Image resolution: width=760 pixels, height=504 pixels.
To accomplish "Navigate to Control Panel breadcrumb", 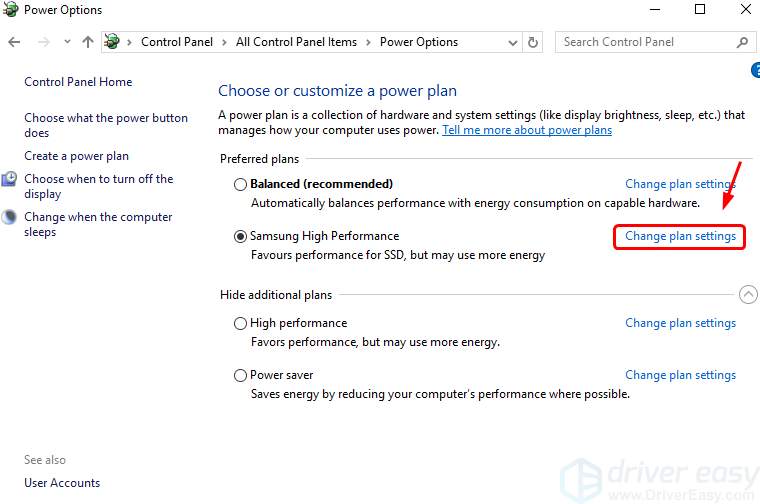I will click(x=177, y=42).
